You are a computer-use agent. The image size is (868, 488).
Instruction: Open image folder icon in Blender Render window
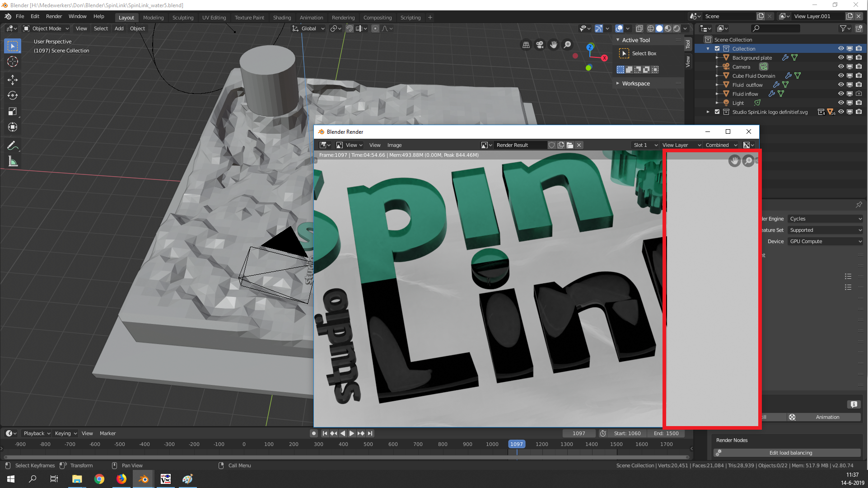click(x=570, y=145)
